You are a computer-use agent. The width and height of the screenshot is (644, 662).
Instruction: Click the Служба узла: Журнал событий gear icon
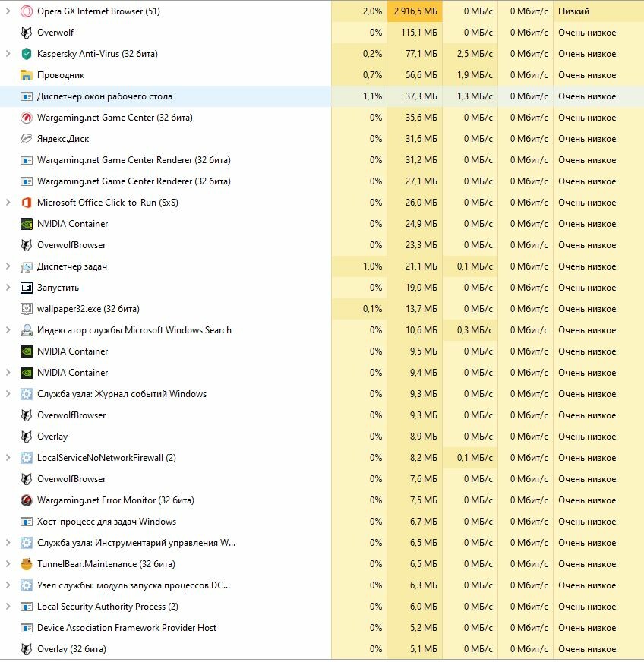[x=26, y=394]
